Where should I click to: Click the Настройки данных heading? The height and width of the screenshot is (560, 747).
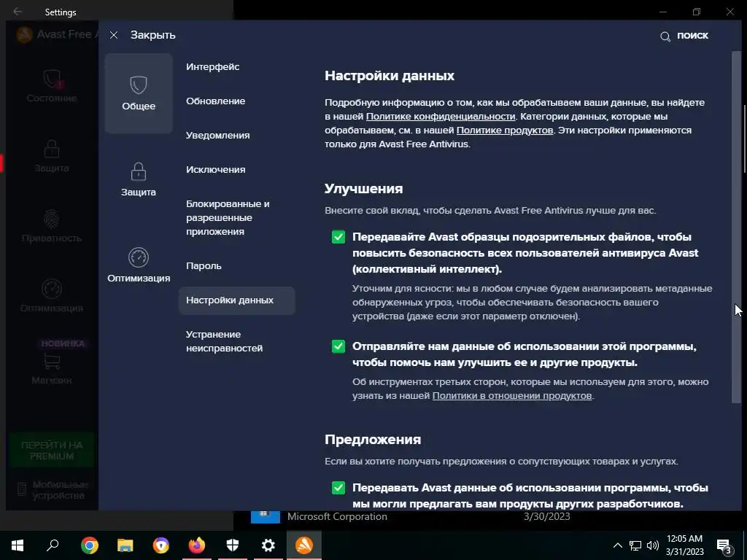pyautogui.click(x=390, y=76)
